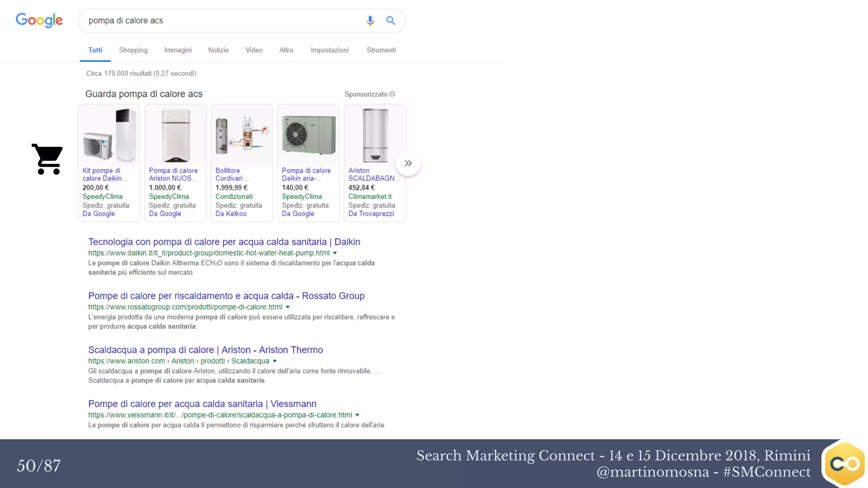The image size is (868, 488).
Task: Click the CO hexagon logo in footer
Action: [x=845, y=463]
